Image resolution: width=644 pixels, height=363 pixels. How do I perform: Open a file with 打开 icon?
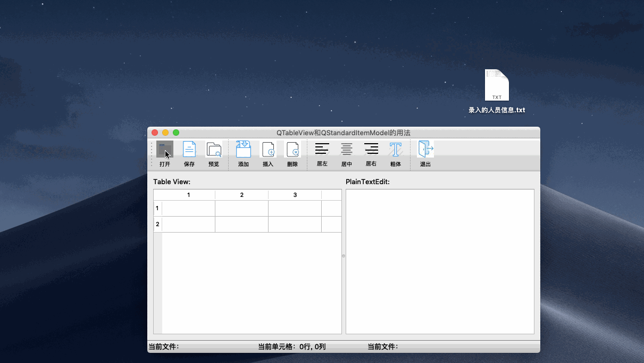click(x=165, y=149)
